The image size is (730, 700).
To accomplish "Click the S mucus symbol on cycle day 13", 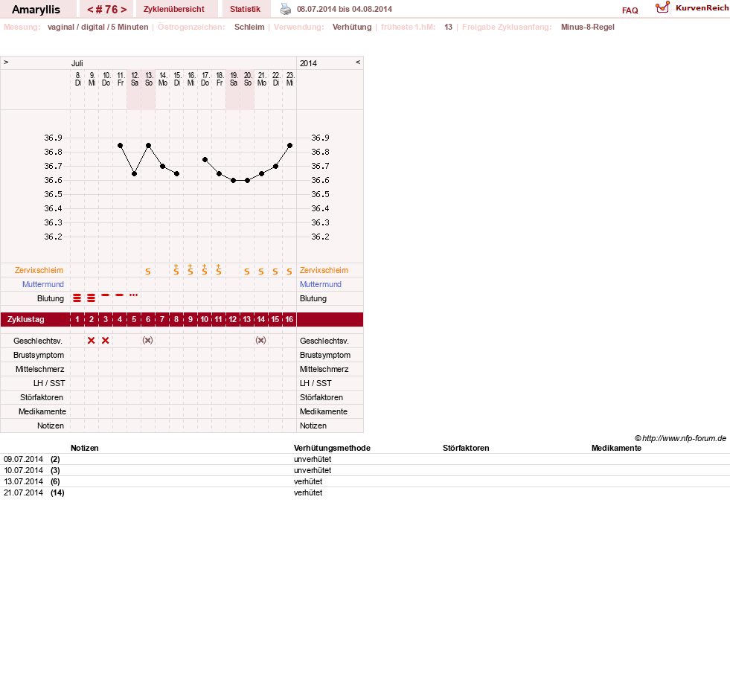I will pyautogui.click(x=247, y=272).
